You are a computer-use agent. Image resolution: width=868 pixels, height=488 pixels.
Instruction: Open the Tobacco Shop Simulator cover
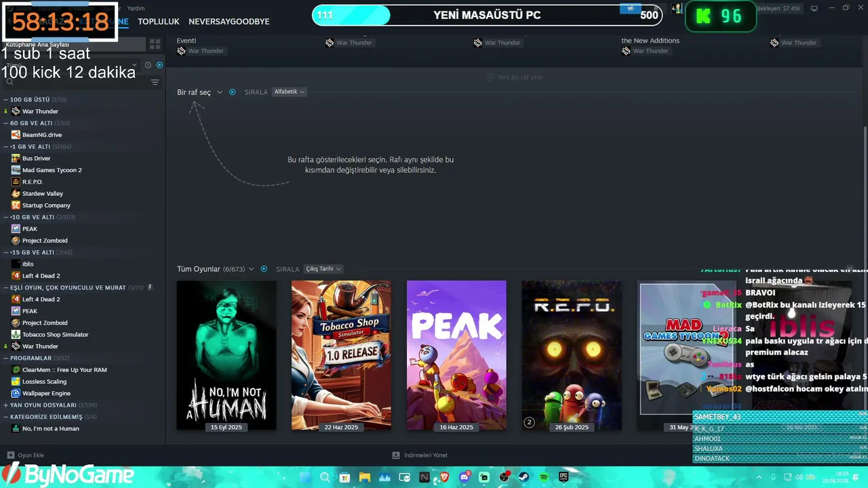[x=341, y=355]
